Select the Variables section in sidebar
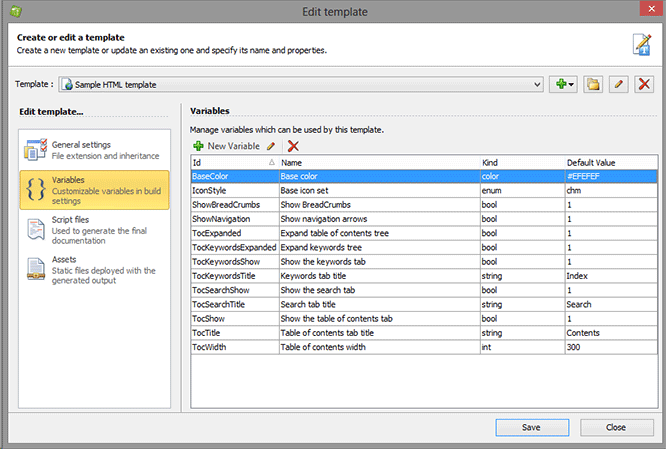The image size is (666, 449). tap(93, 187)
